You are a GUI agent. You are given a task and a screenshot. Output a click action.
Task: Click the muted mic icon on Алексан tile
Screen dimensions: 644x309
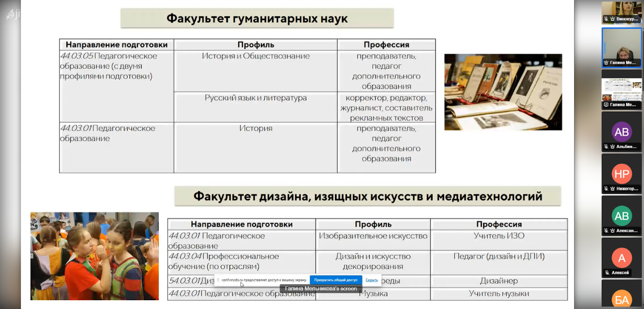tap(606, 230)
